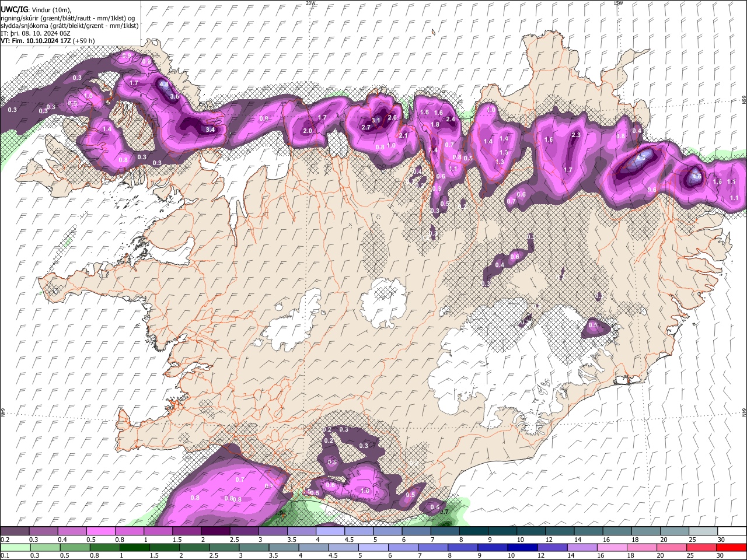
Task: Click the '2.0' precipitation value on the map
Action: [308, 131]
